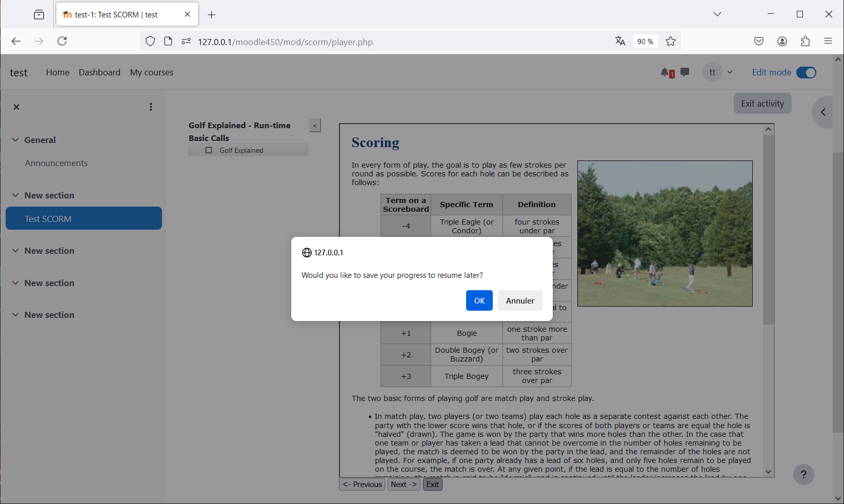Open the General section link
This screenshot has height=504, width=844.
pyautogui.click(x=40, y=140)
